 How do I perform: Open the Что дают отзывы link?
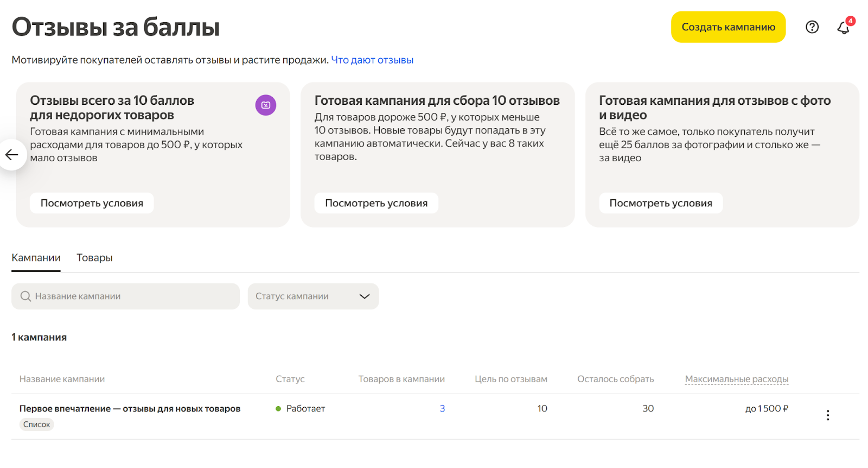[372, 60]
